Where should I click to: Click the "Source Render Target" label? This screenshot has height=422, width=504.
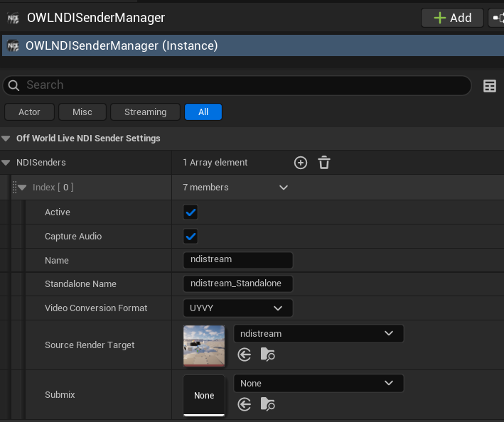(90, 345)
